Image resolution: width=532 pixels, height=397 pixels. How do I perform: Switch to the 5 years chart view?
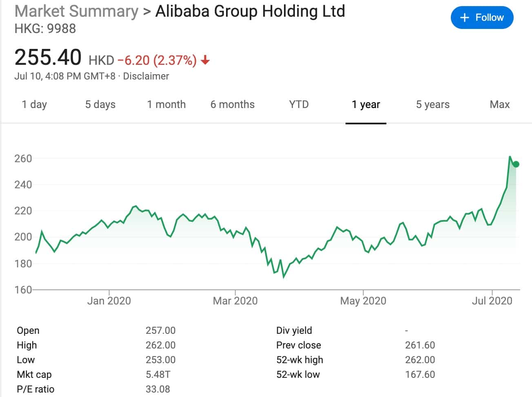[432, 104]
